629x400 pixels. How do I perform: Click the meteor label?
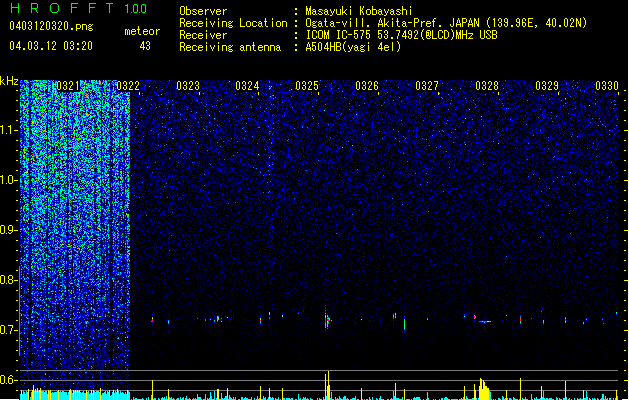pos(142,31)
